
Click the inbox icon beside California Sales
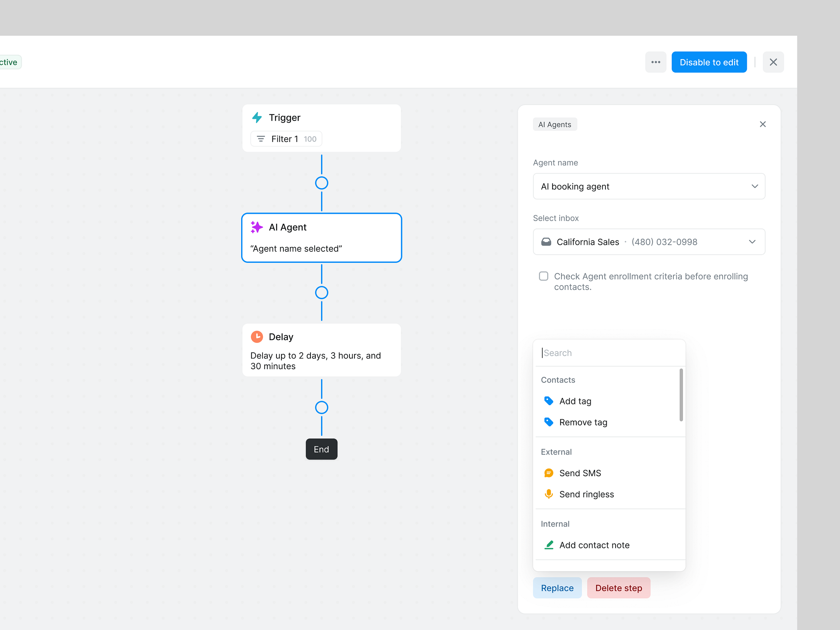click(x=546, y=242)
